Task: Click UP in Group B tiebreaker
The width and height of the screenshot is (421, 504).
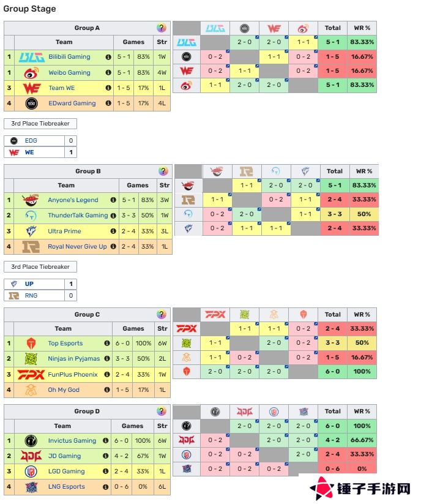Action: coord(29,284)
